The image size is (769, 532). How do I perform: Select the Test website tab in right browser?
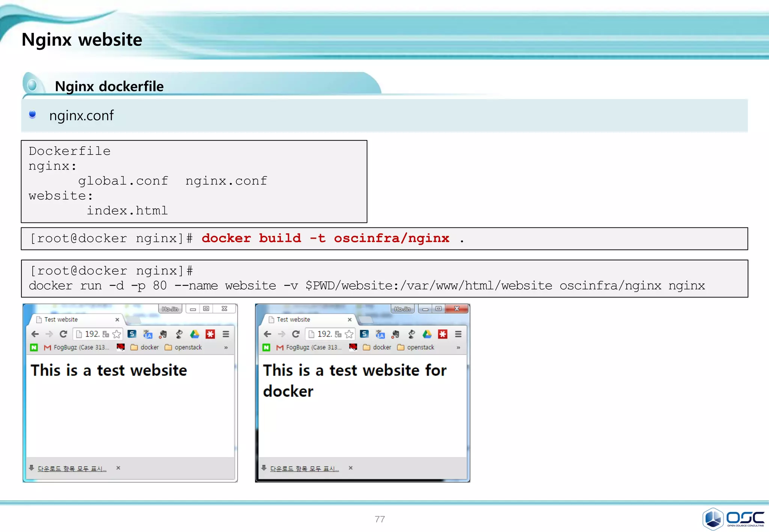[x=294, y=320]
